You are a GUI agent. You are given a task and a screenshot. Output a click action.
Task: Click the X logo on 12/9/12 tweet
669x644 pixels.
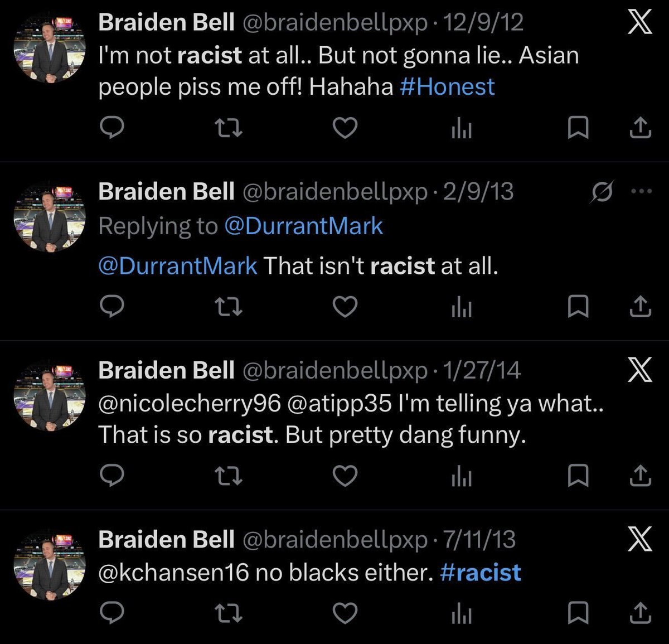click(639, 23)
